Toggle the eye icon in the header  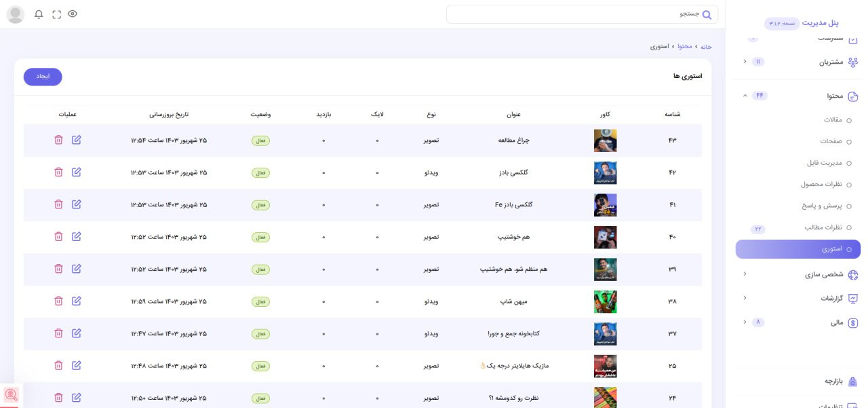73,14
